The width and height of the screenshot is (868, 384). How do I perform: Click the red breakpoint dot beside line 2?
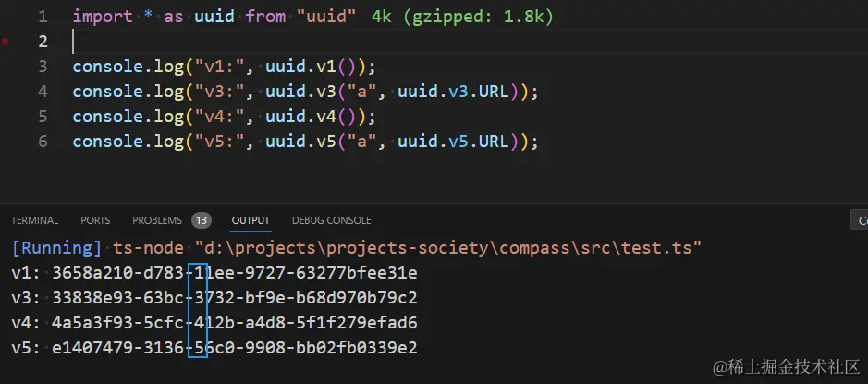coord(6,41)
